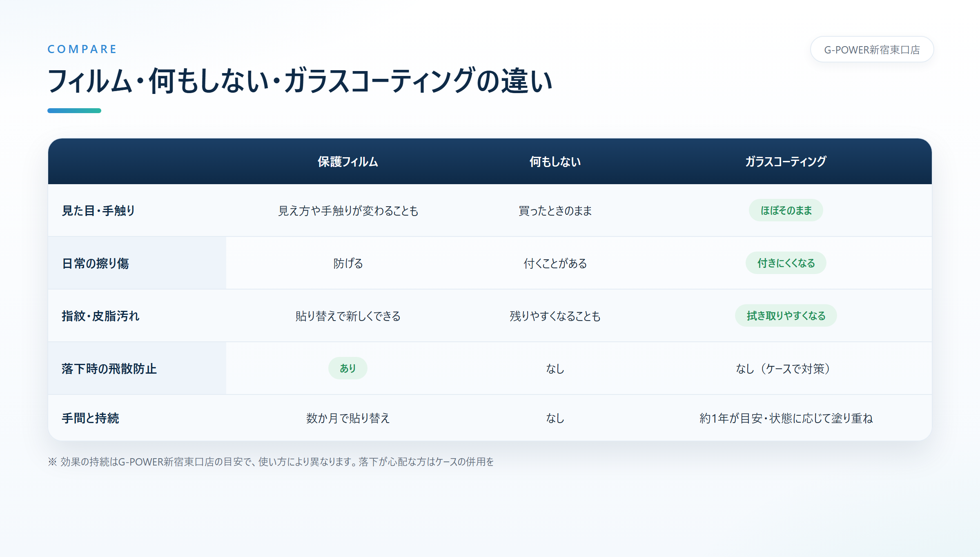
Task: Click the G-POWER新宿東口店 badge
Action: click(x=872, y=49)
